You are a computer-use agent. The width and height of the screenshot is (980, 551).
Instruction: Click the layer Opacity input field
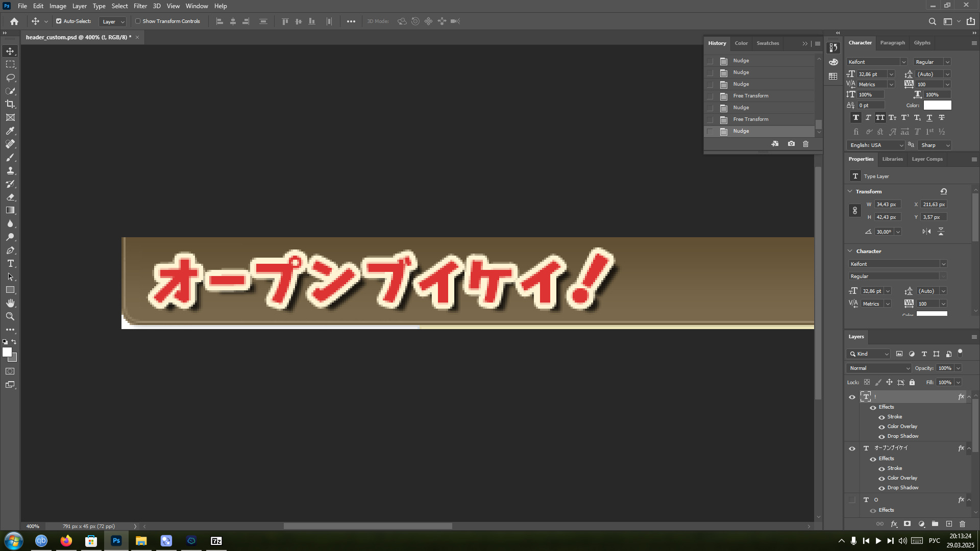click(945, 368)
